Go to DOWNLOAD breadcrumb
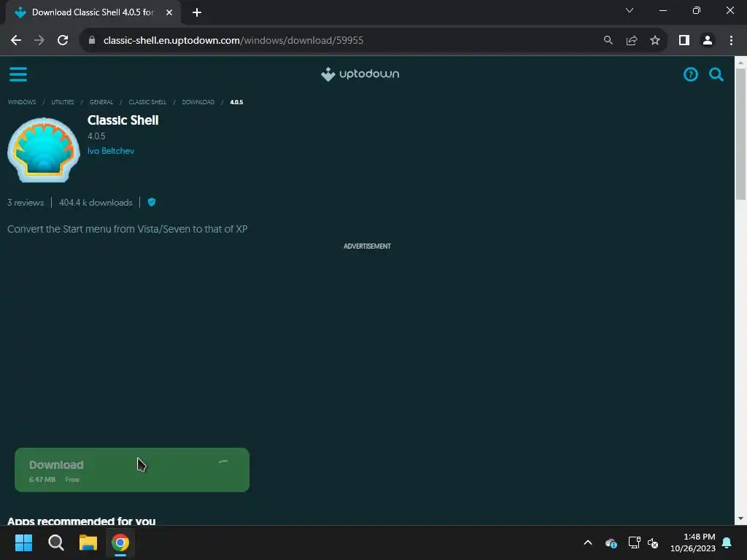This screenshot has height=560, width=747. [x=198, y=102]
